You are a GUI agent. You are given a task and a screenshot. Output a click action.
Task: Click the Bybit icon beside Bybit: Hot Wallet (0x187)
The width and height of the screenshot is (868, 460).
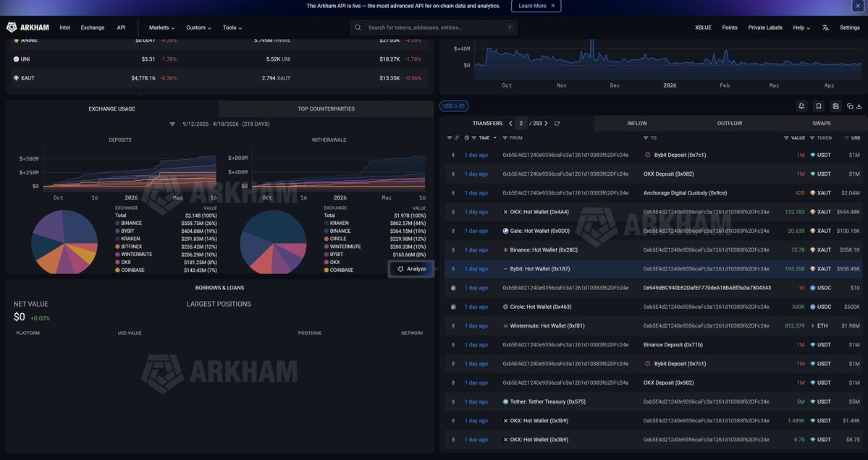(505, 269)
